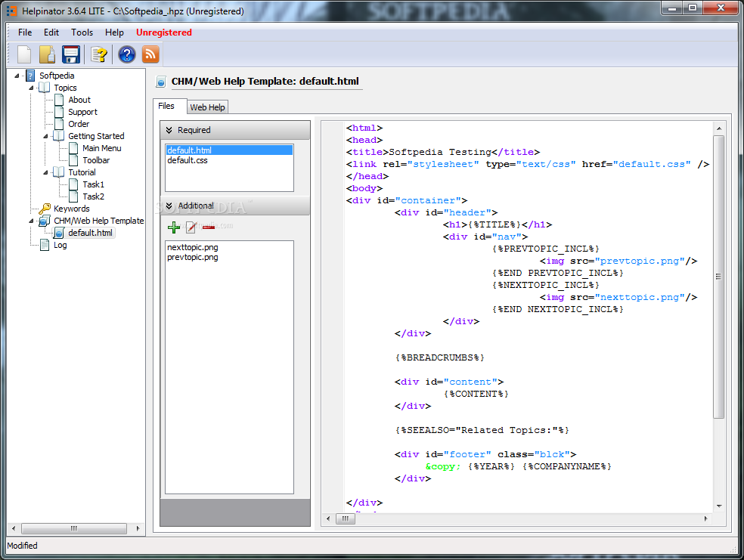The image size is (744, 560).
Task: Click the code editor scroll up arrow
Action: [719, 128]
